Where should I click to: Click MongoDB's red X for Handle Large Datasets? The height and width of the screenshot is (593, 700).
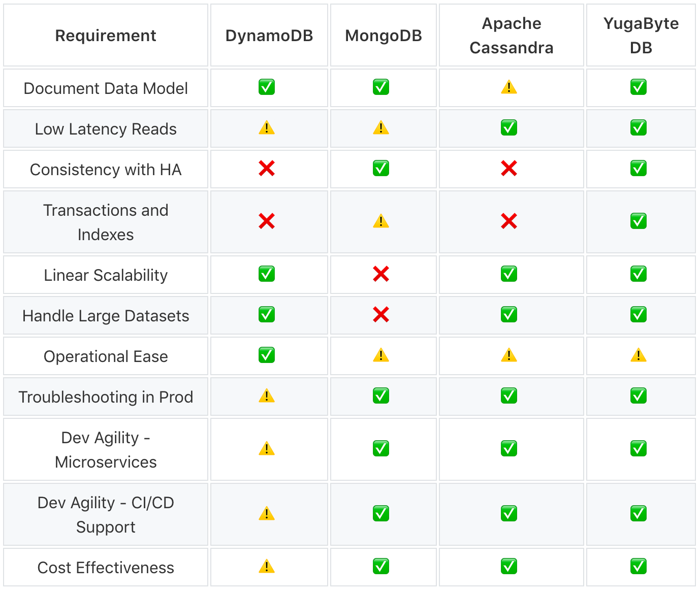[x=381, y=315]
